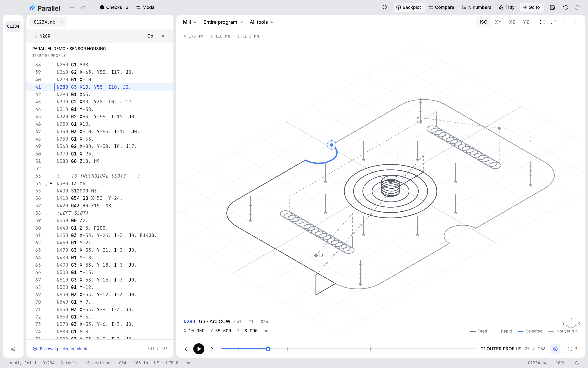Open the Mill machine dropdown
Viewport: 588px width, 368px height.
189,22
